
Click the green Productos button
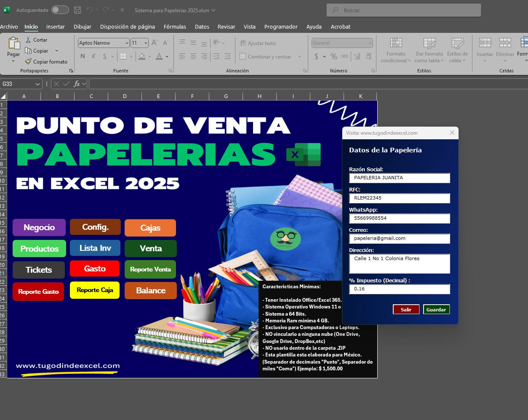39,248
